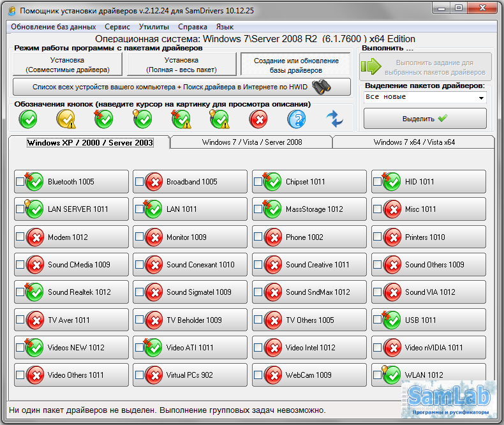The height and width of the screenshot is (425, 504).
Task: Select Создание или обновление базы драйверов mode
Action: coord(296,65)
